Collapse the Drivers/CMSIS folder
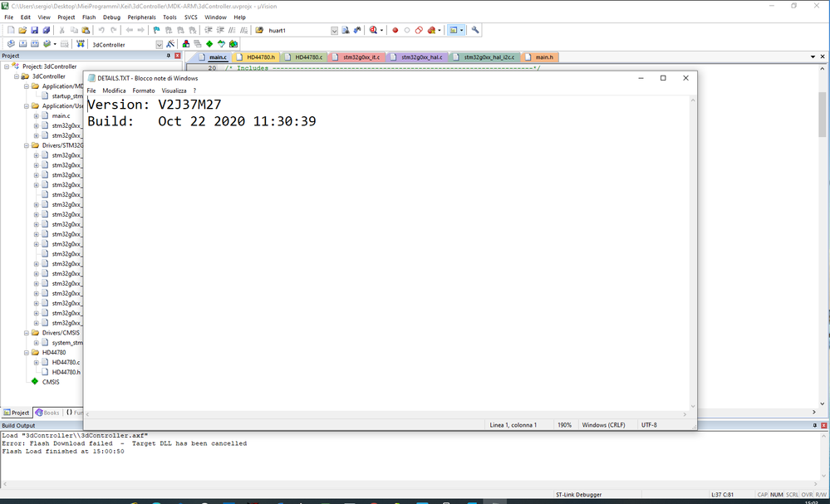 click(x=27, y=333)
